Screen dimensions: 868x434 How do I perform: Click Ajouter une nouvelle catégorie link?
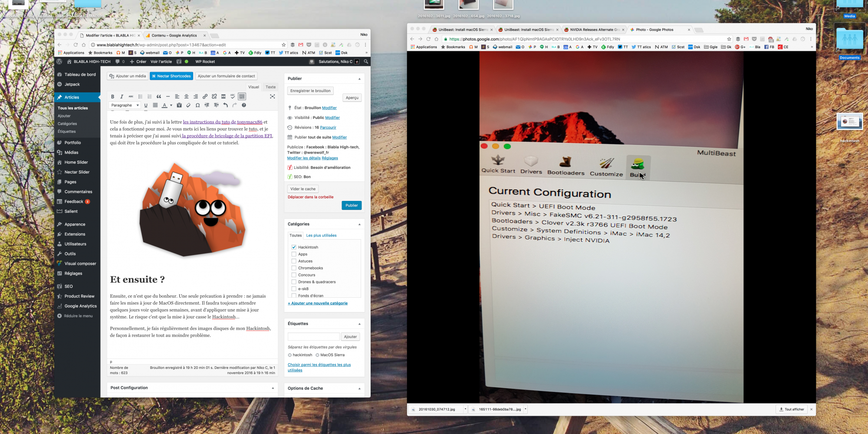pos(318,303)
